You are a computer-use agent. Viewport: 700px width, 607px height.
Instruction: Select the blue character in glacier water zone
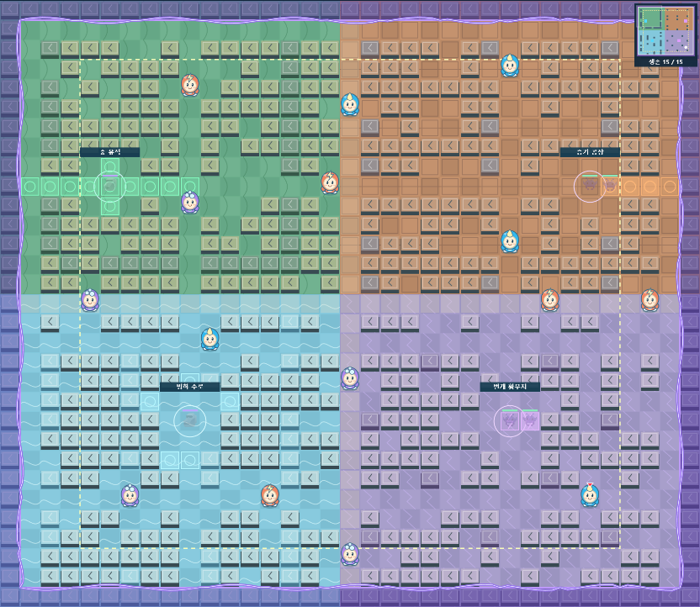209,339
